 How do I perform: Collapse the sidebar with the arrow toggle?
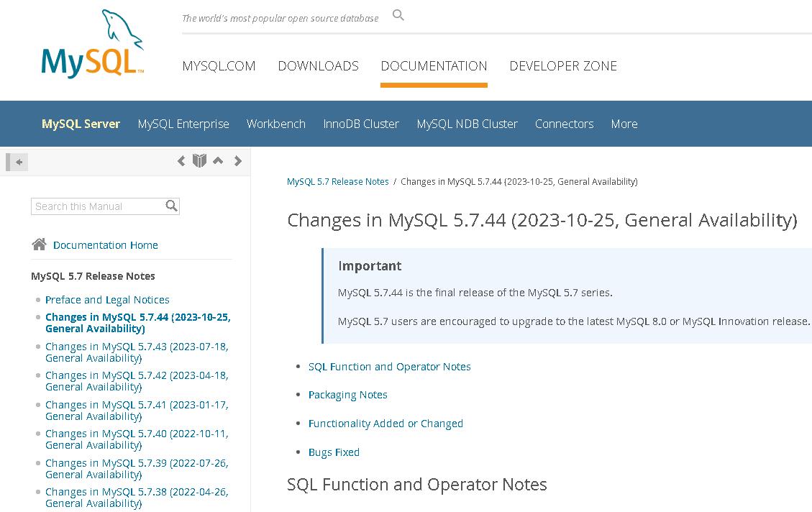pyautogui.click(x=16, y=162)
